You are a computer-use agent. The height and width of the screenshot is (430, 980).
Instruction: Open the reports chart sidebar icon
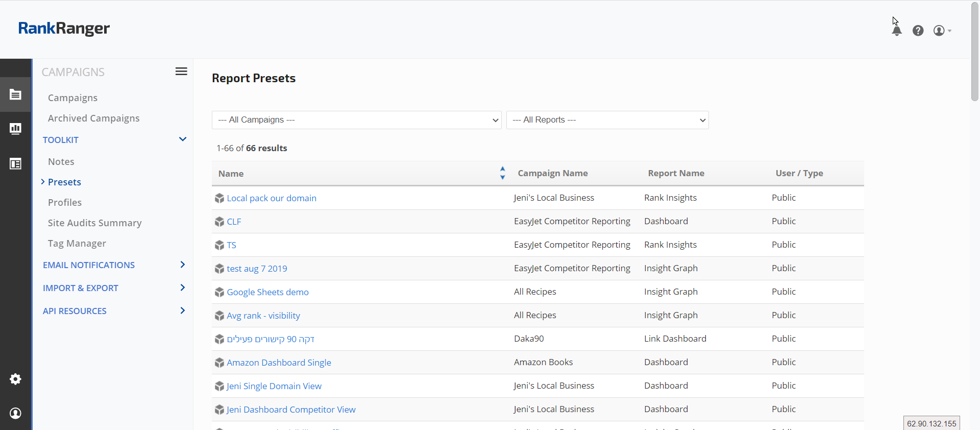(x=15, y=129)
